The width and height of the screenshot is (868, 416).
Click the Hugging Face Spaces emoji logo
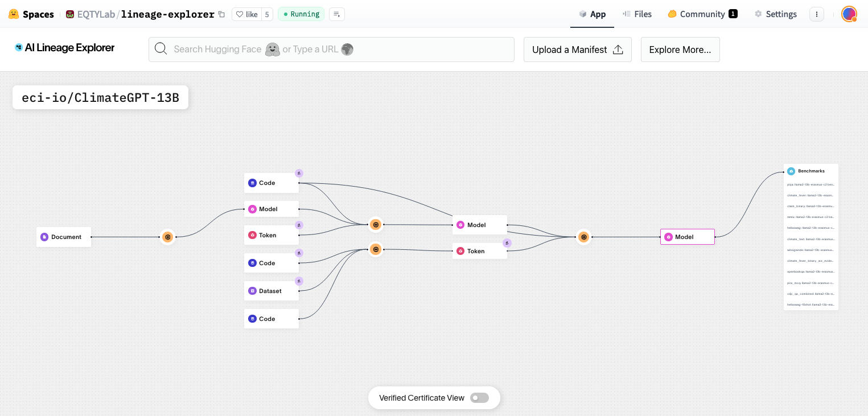tap(13, 14)
